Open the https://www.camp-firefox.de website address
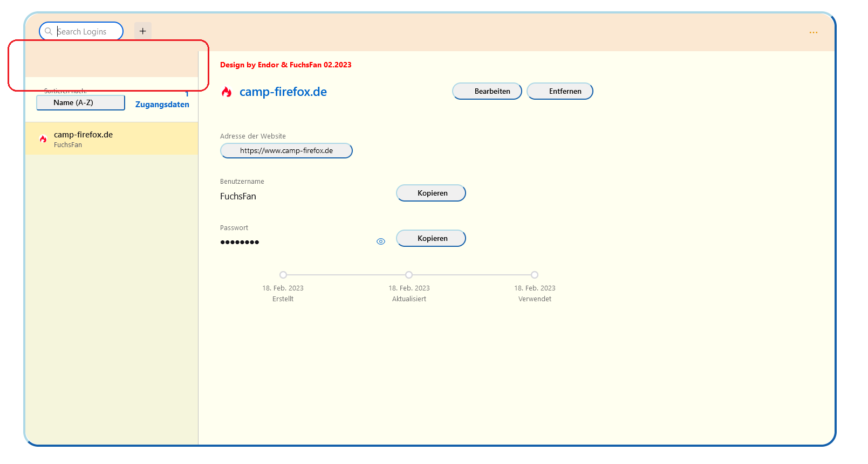Screen dimensions: 868x464 point(286,151)
